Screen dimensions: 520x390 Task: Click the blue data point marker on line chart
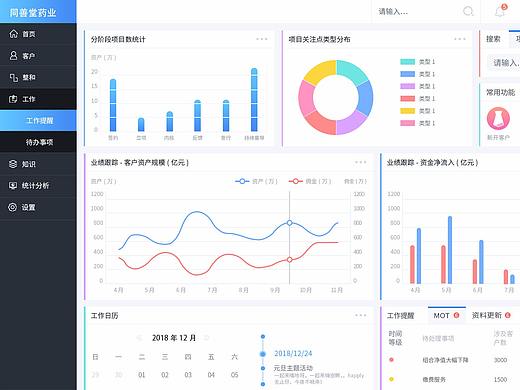(290, 223)
